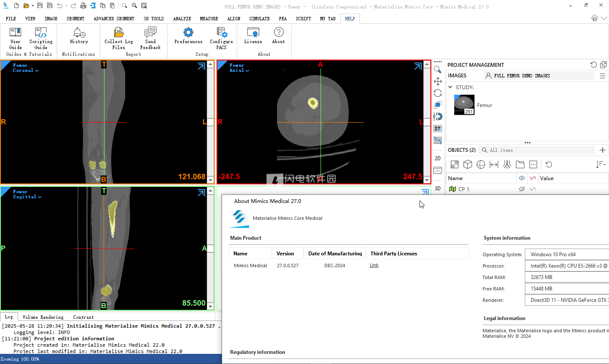Select the Pan tool in side toolbar
This screenshot has width=609, height=364.
438,81
